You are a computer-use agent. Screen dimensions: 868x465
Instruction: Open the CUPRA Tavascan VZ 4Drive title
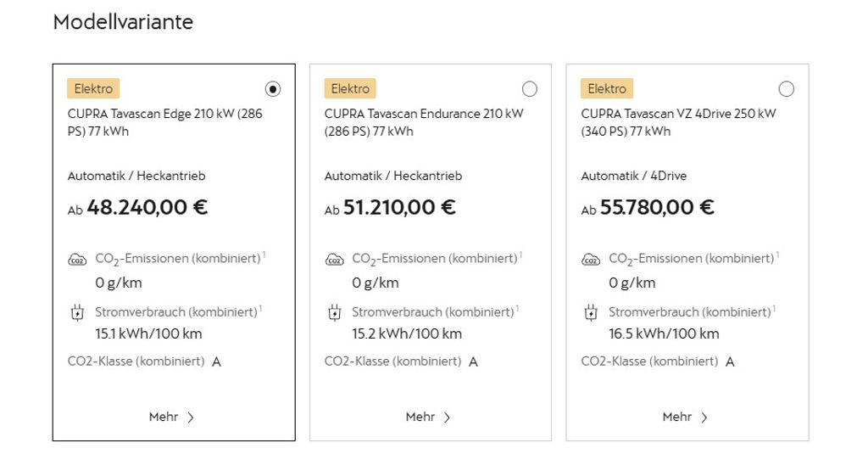678,122
